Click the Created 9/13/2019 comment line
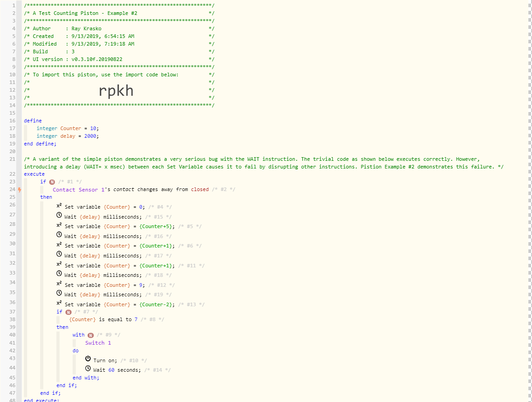This screenshot has height=402, width=532. pyautogui.click(x=119, y=36)
